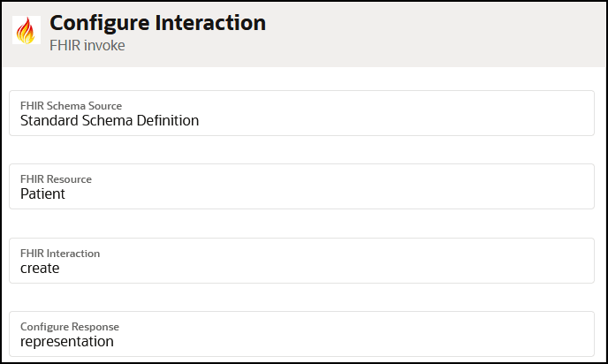608x364 pixels.
Task: Click the FHIR flame icon
Action: click(27, 32)
